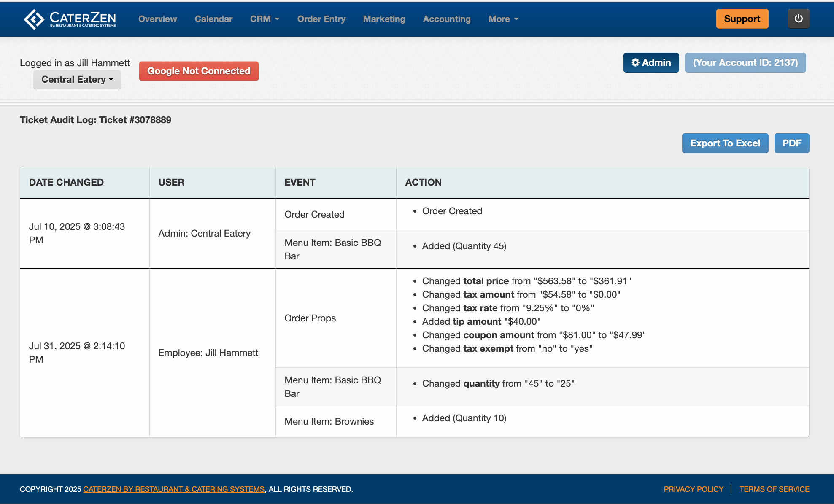The image size is (834, 504).
Task: Open the Privacy Policy link
Action: [x=693, y=489]
